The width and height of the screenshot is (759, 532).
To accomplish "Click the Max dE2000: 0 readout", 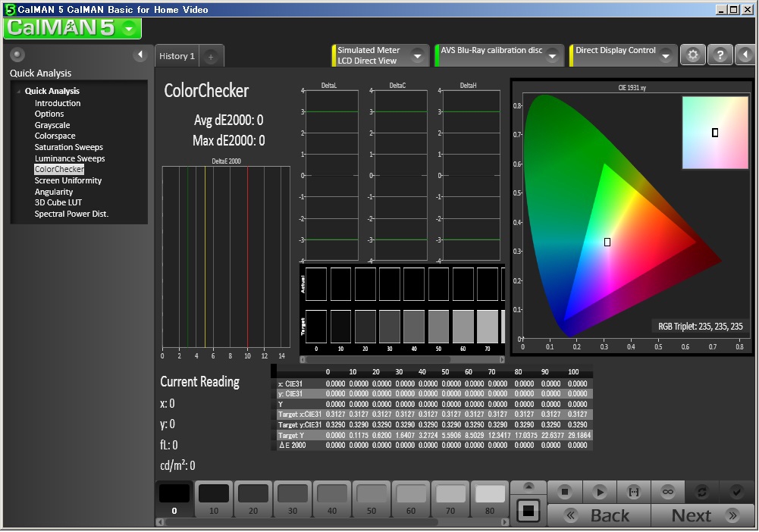I will pos(228,141).
